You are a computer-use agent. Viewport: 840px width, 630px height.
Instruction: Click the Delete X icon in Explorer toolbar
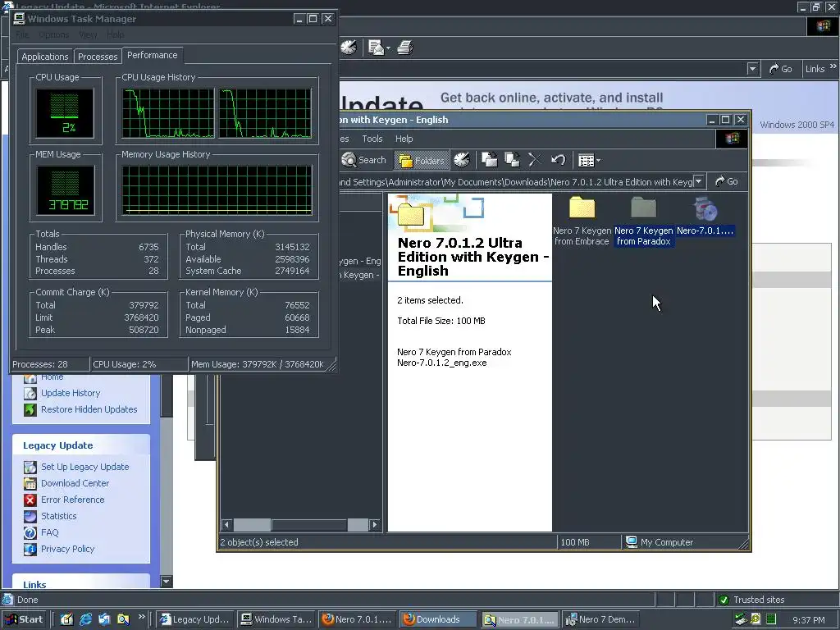535,160
